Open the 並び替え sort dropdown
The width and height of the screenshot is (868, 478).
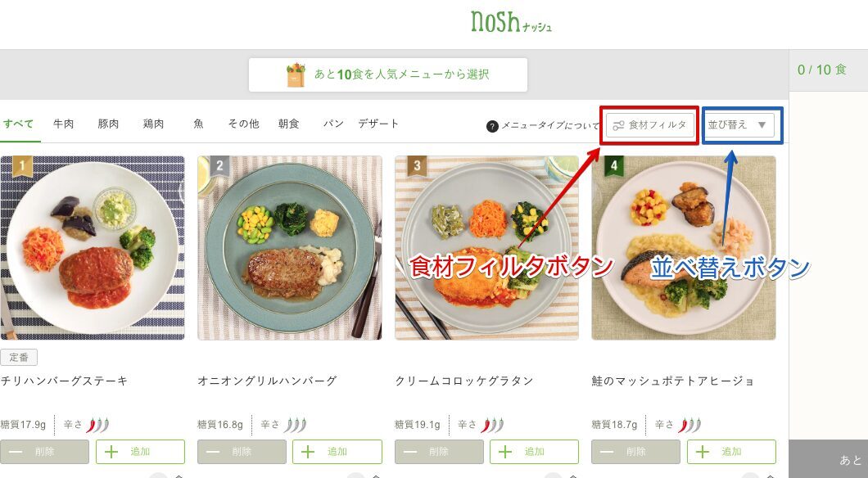739,125
